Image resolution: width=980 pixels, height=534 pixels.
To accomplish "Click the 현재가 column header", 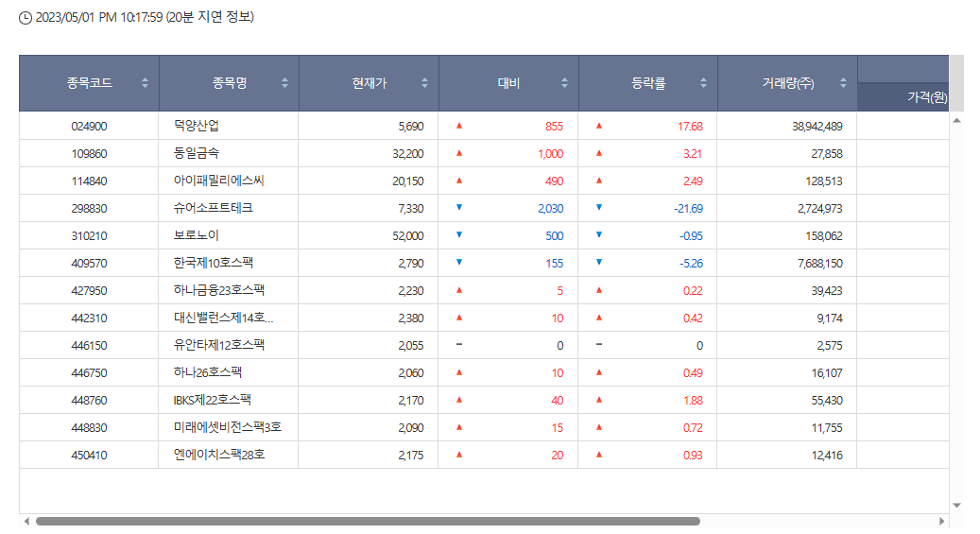I will click(370, 83).
